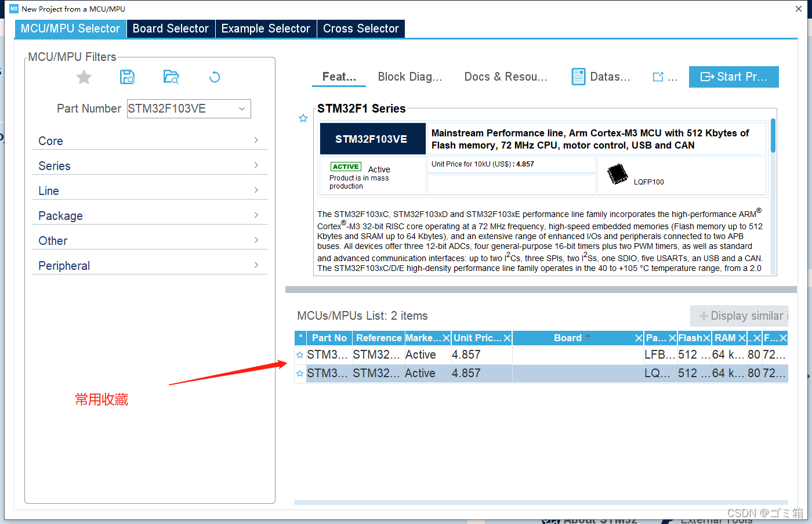Sort by Part No column header
The width and height of the screenshot is (812, 524).
(329, 338)
